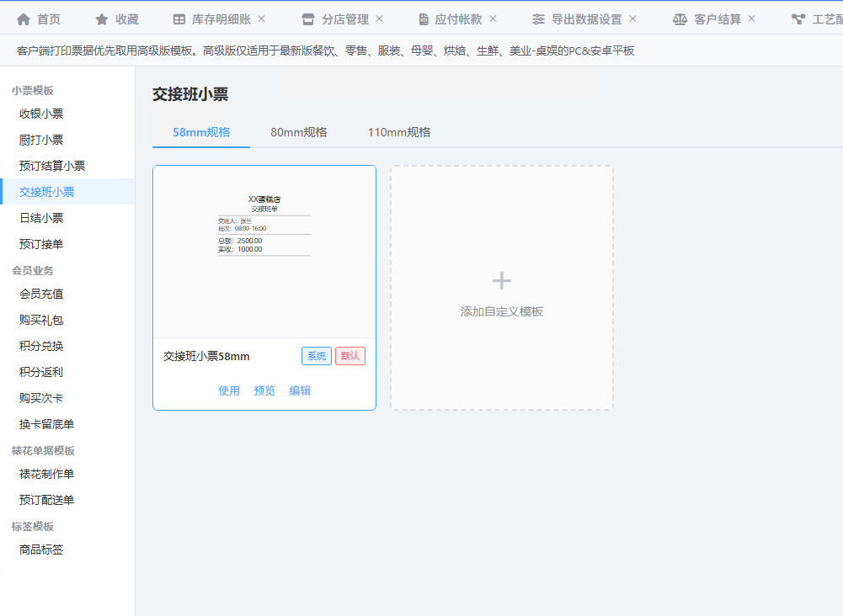Switch to 库存明细账 tab
Viewport: 843px width, 616px height.
point(221,19)
